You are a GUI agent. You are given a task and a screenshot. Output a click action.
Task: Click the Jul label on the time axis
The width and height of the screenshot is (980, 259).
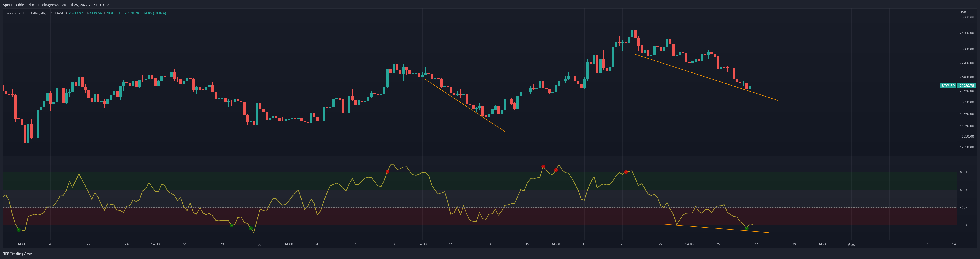[x=260, y=244]
